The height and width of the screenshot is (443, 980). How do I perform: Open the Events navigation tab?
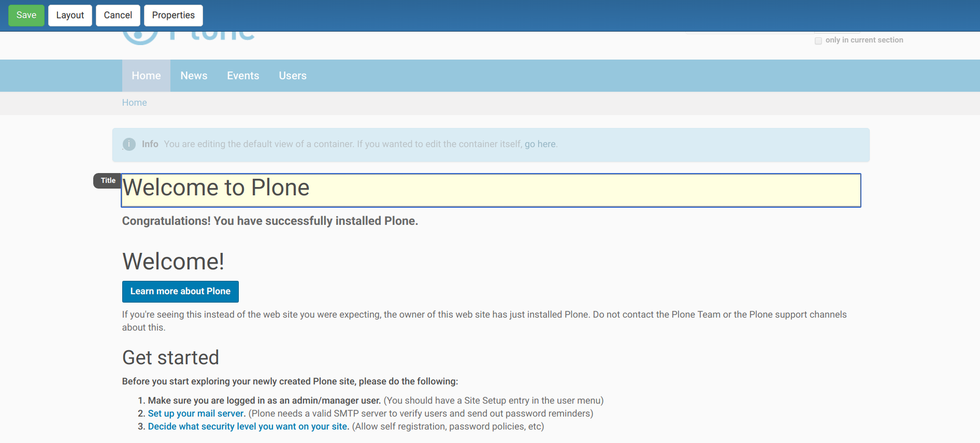[243, 76]
